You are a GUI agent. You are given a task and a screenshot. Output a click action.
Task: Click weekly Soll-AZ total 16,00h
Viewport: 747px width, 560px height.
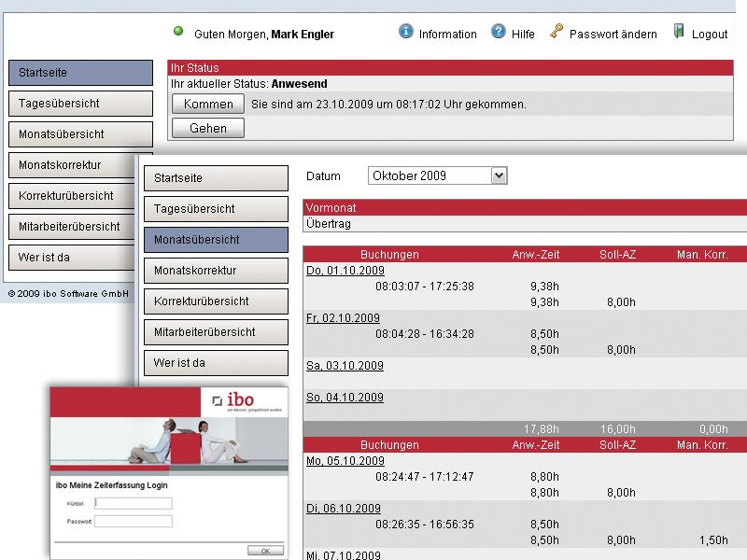pos(618,429)
